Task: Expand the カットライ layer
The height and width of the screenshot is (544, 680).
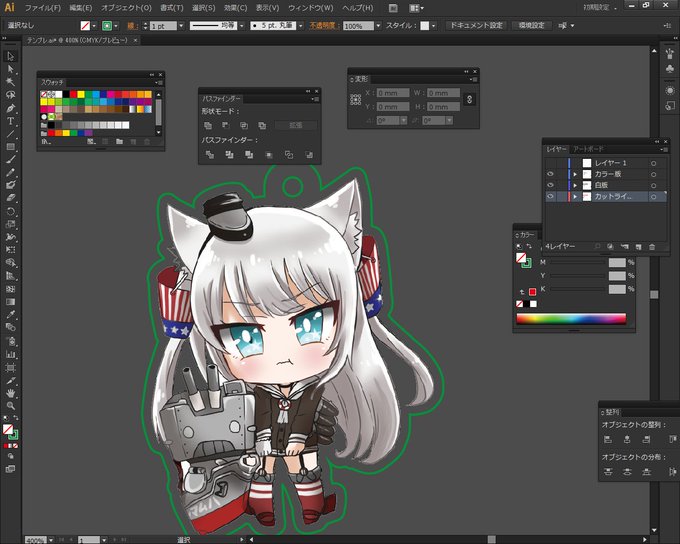Action: 575,197
